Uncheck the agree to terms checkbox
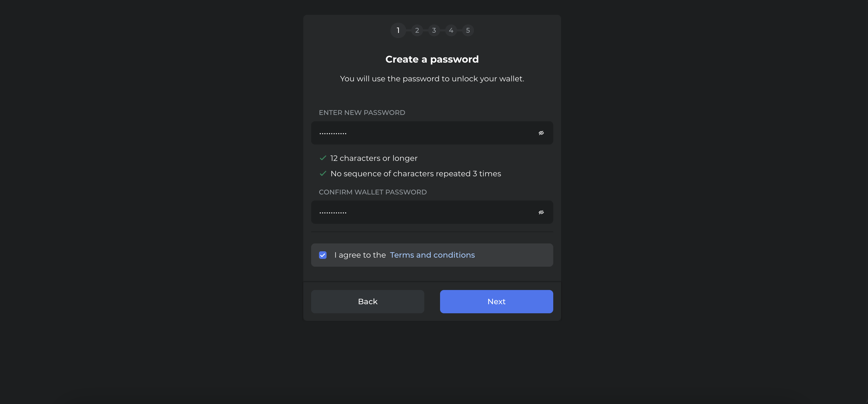This screenshot has height=404, width=868. [x=323, y=255]
